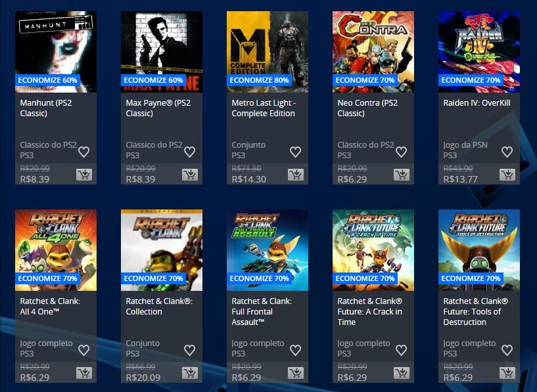Open the Max Payne cover art thumbnail
Image resolution: width=537 pixels, height=392 pixels.
[162, 52]
